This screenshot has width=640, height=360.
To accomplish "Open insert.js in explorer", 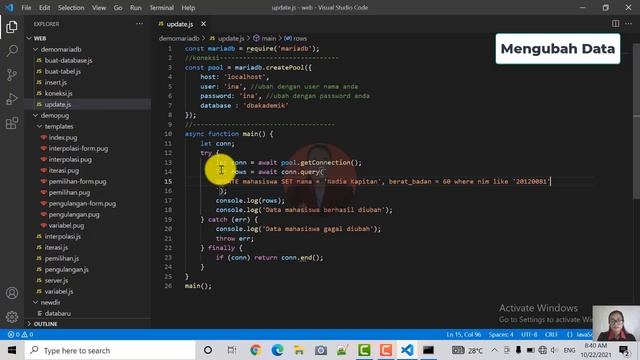I will (56, 82).
